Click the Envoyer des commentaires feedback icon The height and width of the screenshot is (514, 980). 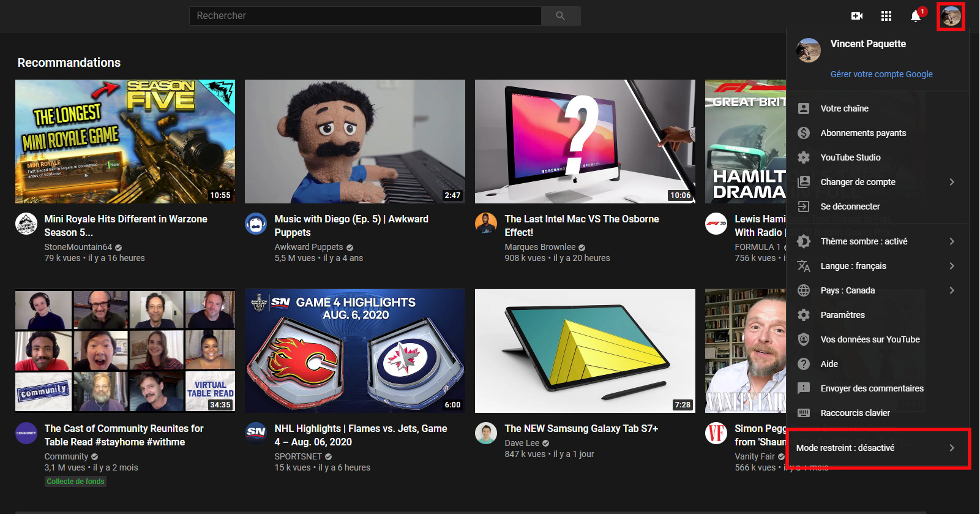tap(804, 388)
